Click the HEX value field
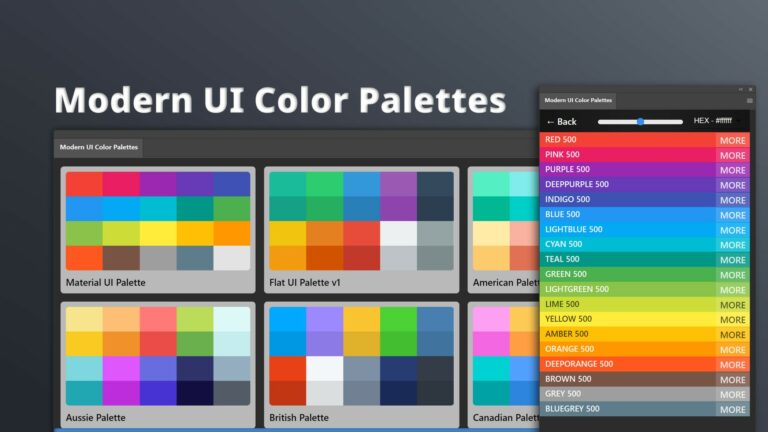The image size is (768, 432). 715,121
